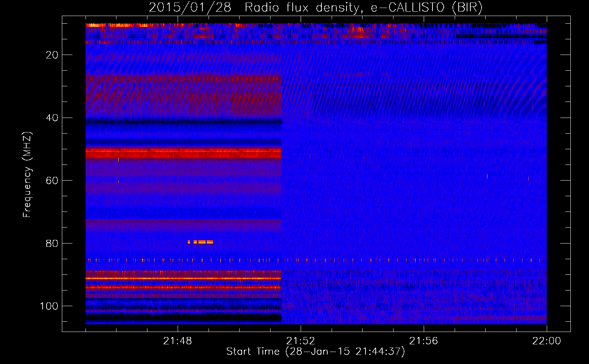The image size is (589, 364).
Task: Click the "80" frequency tick label
Action: (52, 244)
